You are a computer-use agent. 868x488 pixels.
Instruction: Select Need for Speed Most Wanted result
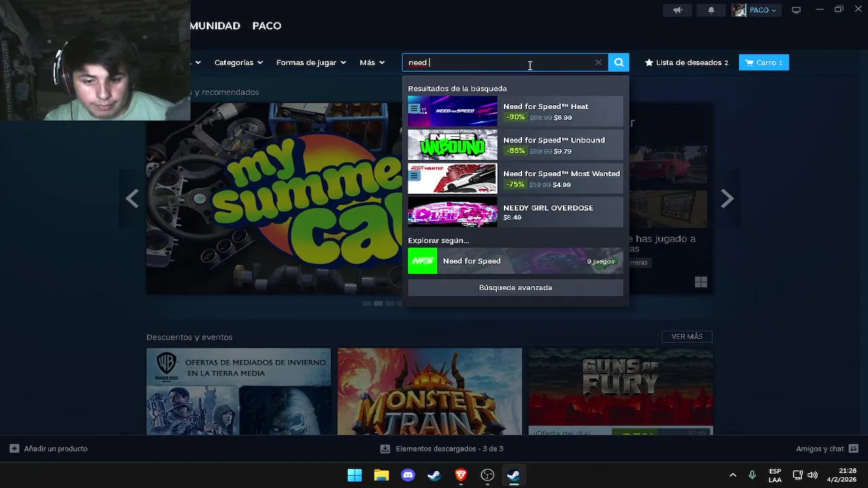tap(515, 179)
